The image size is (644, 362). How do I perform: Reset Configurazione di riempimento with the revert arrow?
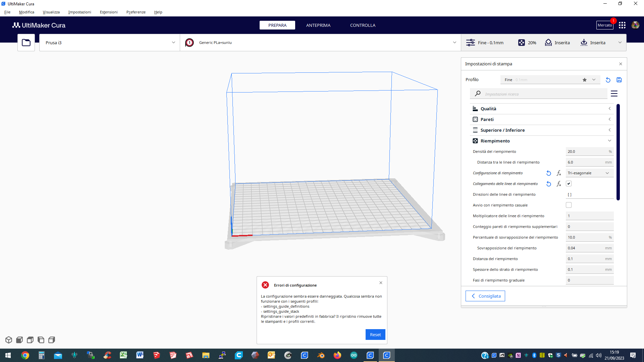pyautogui.click(x=549, y=173)
